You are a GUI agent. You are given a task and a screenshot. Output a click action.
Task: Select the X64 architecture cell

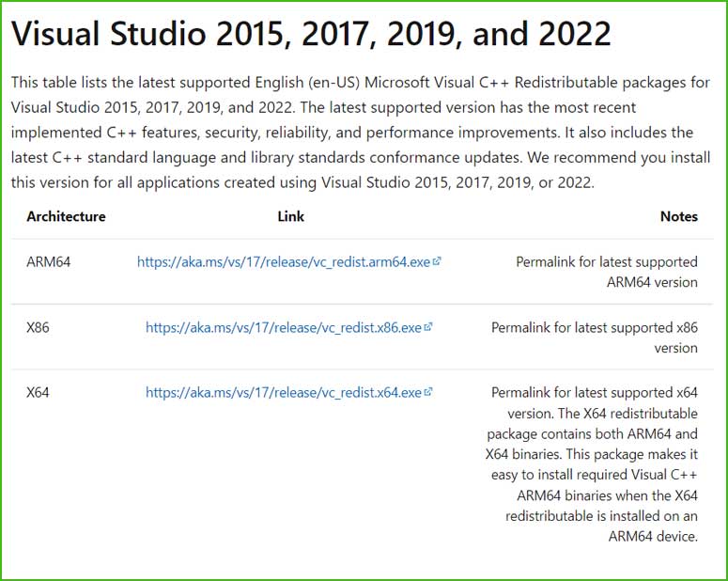pyautogui.click(x=38, y=393)
